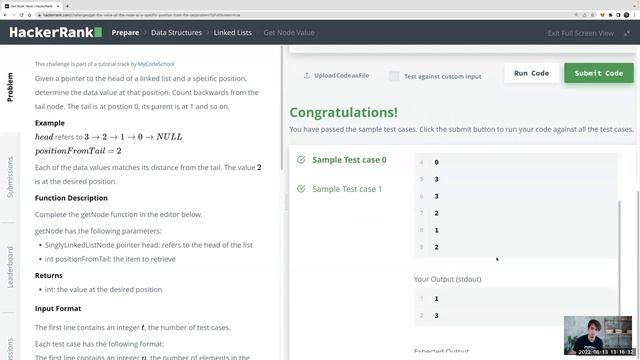Click the Upload Code as File text
This screenshot has height=360, width=640.
point(342,76)
